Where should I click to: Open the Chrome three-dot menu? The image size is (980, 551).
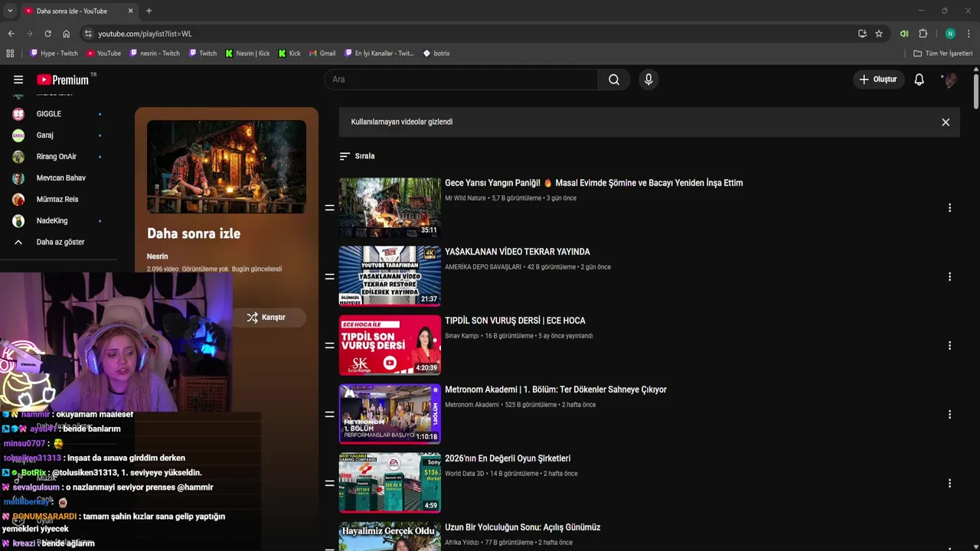point(969,34)
